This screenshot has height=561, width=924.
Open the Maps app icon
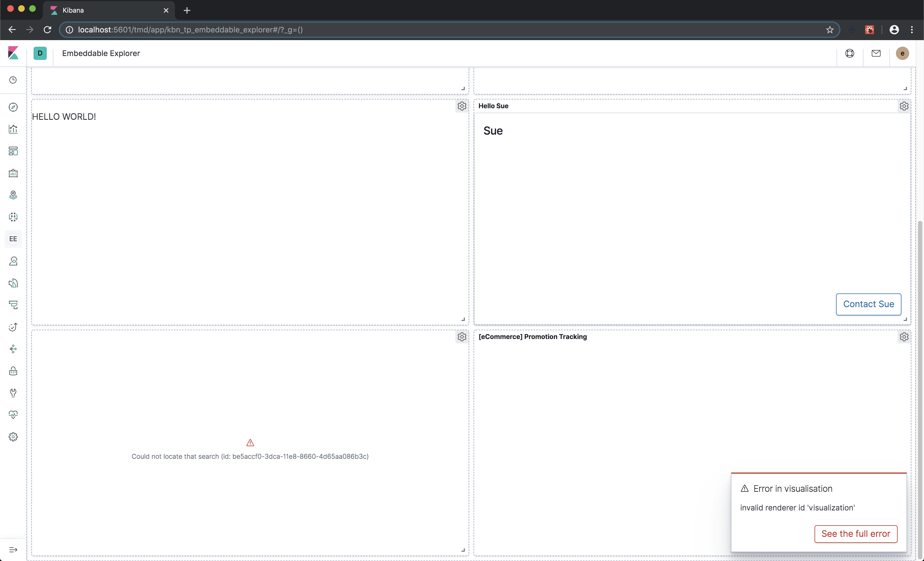[13, 195]
